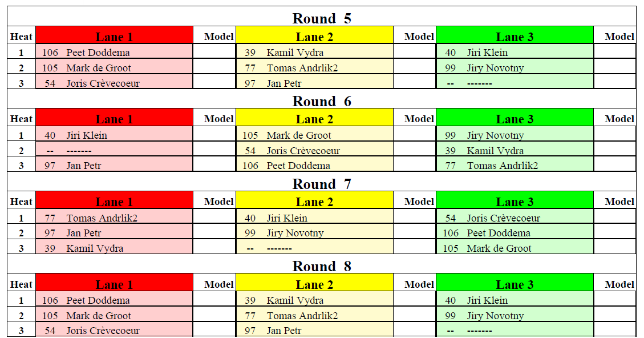Image resolution: width=644 pixels, height=338 pixels.
Task: Select Peet Doddema in Round 5 Lane 1
Action: pyautogui.click(x=98, y=53)
